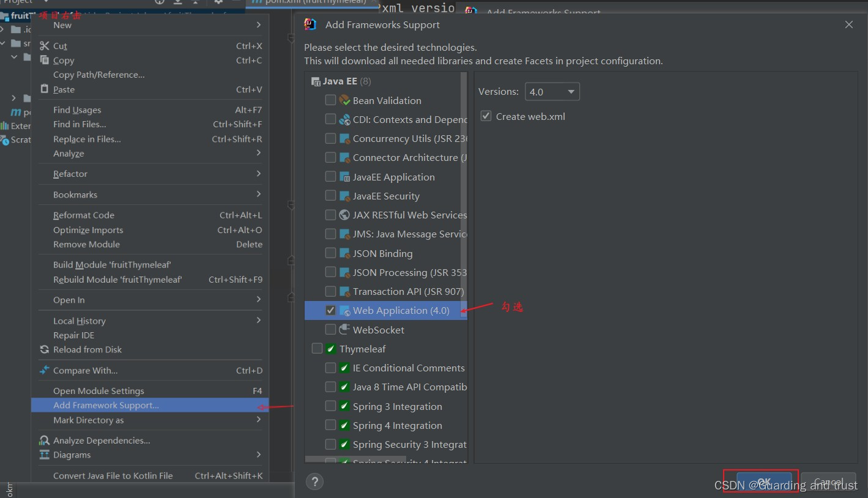Select Reformat Code menu item

click(150, 215)
